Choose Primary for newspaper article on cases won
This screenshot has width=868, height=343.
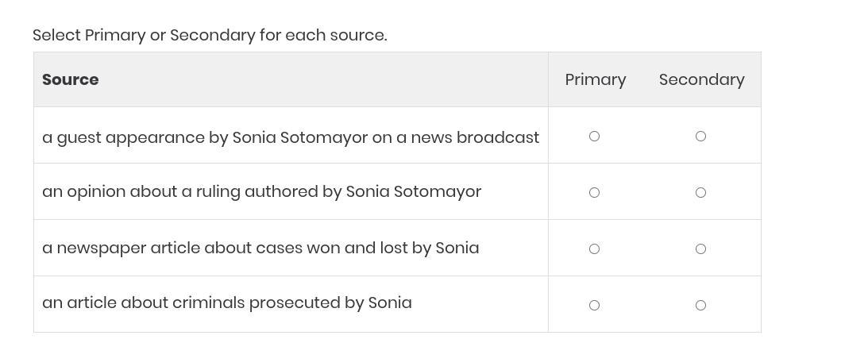[x=594, y=249]
